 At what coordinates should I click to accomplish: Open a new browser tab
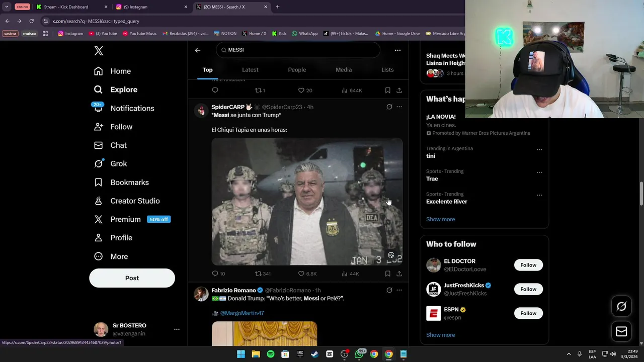(277, 7)
